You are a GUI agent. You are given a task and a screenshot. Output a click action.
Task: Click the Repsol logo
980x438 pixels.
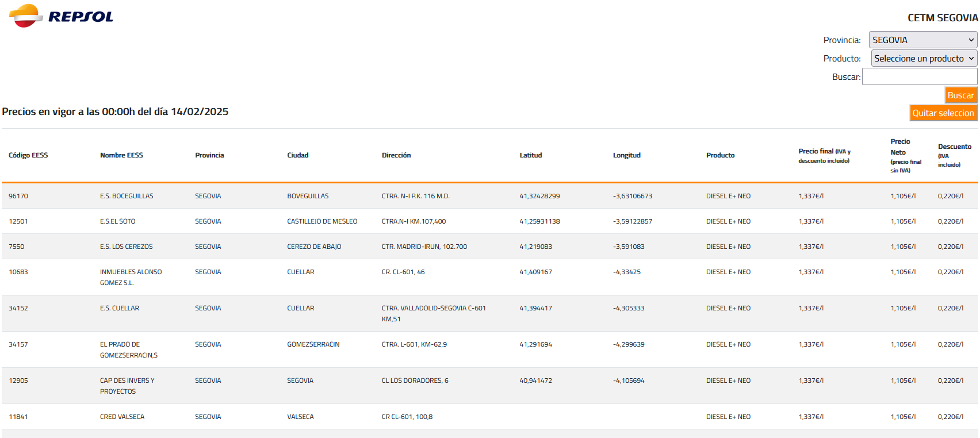(61, 16)
